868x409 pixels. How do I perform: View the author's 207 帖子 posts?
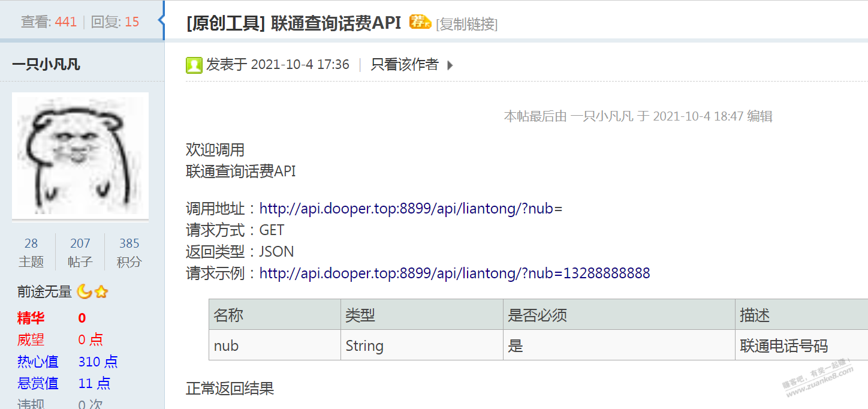80,252
